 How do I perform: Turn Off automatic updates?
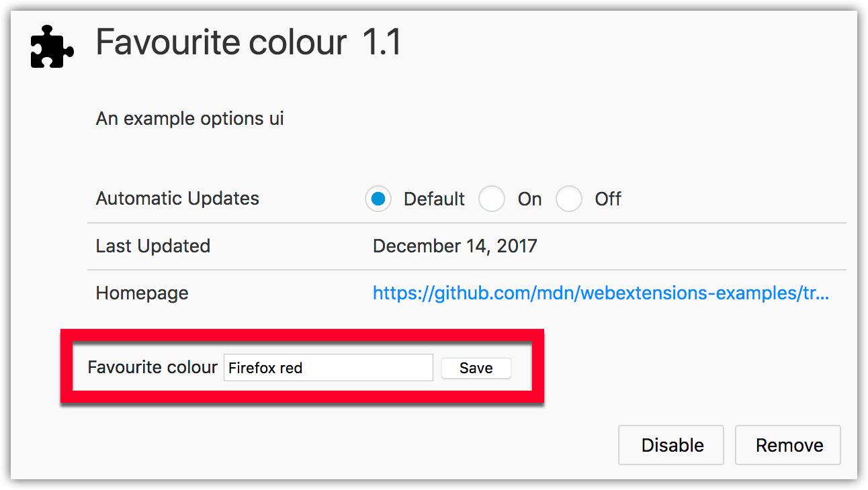tap(568, 199)
